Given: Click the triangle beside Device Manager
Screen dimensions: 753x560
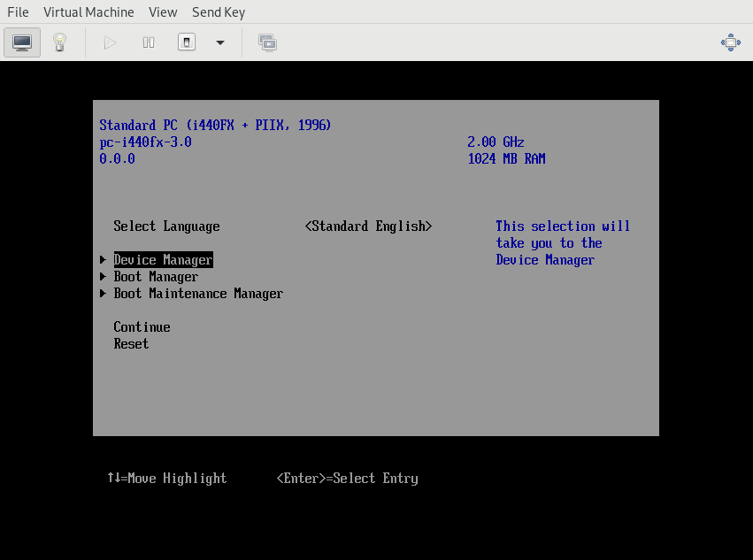Looking at the screenshot, I should point(104,260).
